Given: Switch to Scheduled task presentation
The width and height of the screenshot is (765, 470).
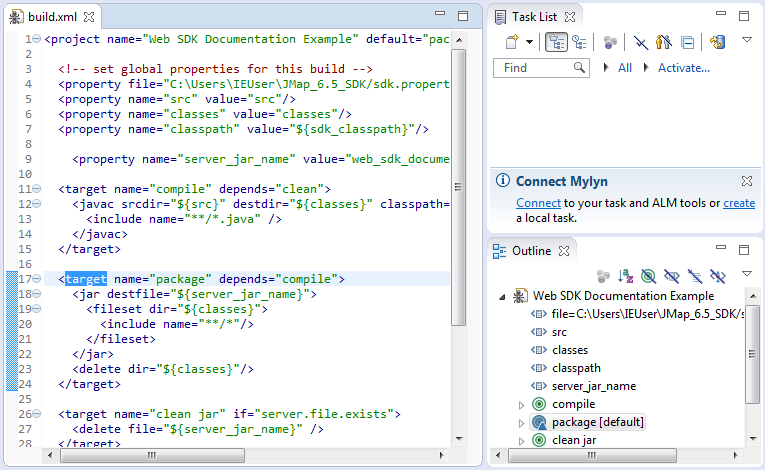Looking at the screenshot, I should pyautogui.click(x=579, y=42).
